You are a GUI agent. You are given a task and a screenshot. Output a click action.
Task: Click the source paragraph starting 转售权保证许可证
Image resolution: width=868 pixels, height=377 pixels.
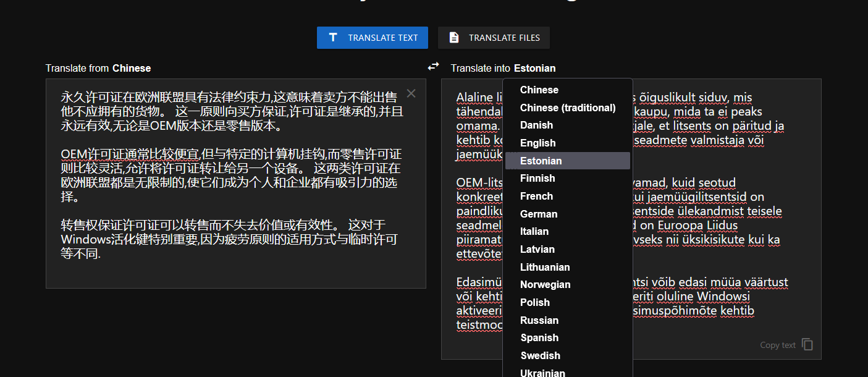pyautogui.click(x=229, y=239)
